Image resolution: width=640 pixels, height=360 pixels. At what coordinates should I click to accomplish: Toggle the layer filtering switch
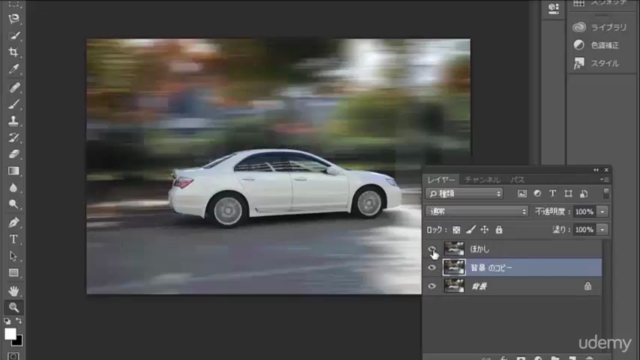pos(606,194)
